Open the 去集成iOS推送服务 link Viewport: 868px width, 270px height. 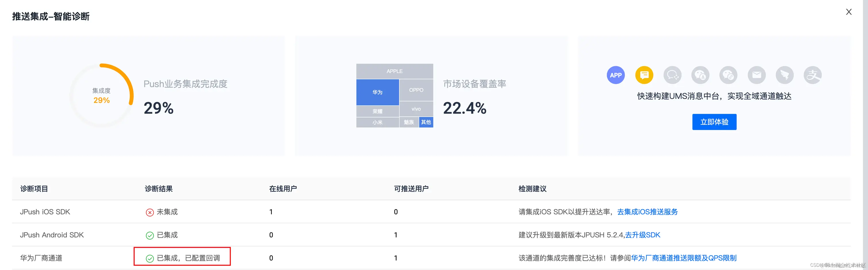[x=647, y=212]
